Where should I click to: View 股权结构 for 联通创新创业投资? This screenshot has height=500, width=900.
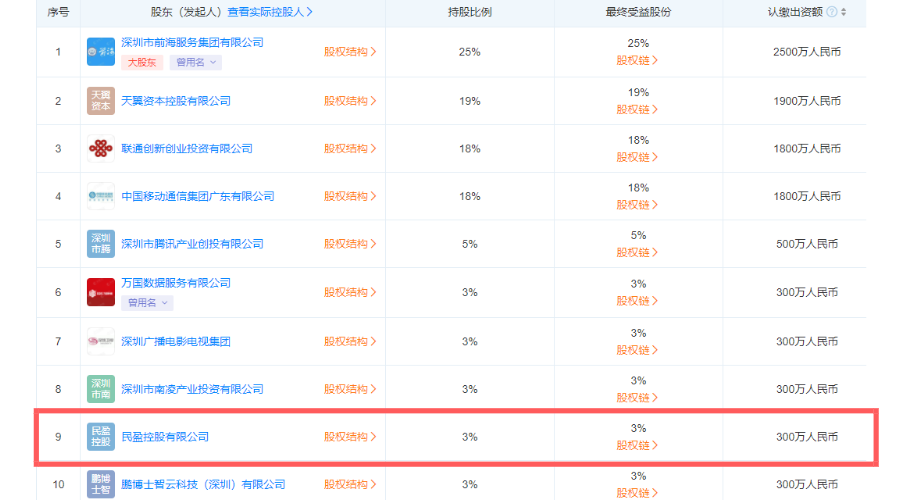[350, 149]
